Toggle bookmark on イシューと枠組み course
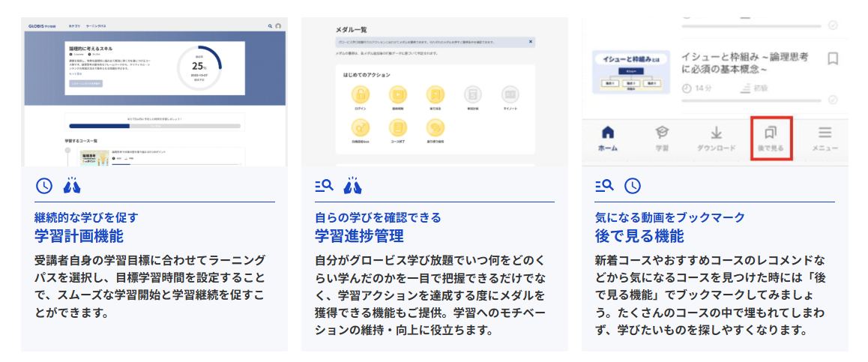 click(x=832, y=58)
